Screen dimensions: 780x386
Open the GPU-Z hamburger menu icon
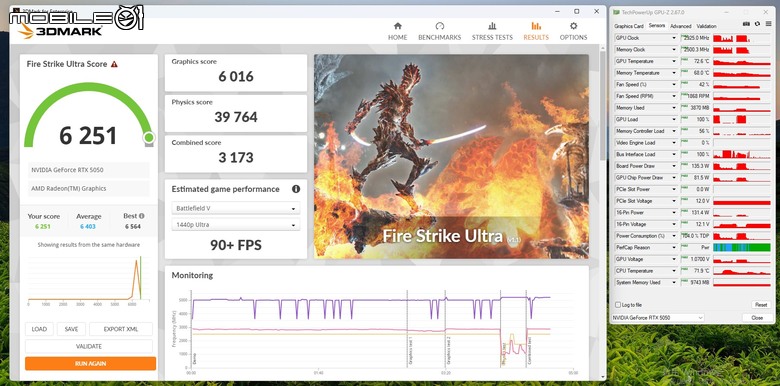coord(768,24)
